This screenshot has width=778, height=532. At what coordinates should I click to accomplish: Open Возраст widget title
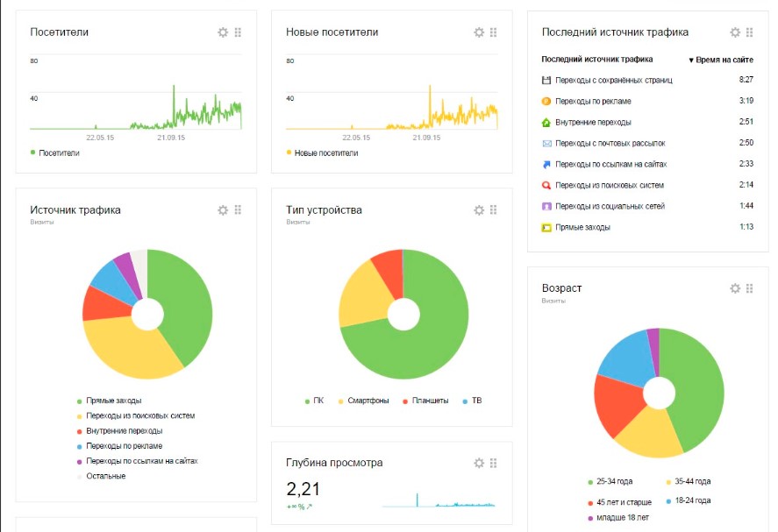(x=561, y=288)
